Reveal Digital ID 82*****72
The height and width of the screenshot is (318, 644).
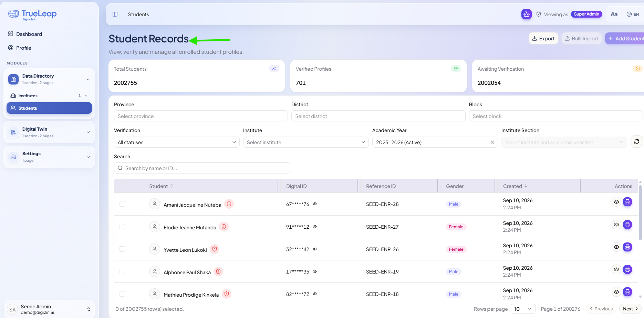[x=315, y=294]
